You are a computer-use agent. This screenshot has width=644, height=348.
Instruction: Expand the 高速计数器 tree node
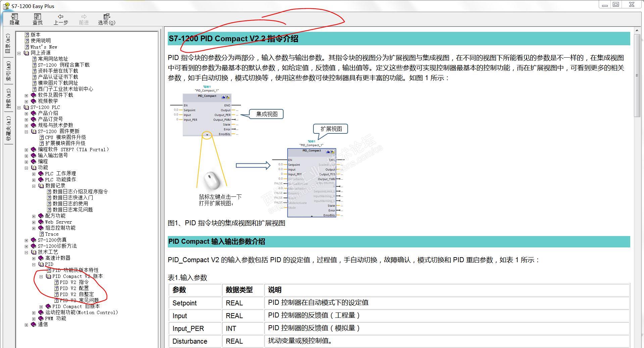click(34, 258)
